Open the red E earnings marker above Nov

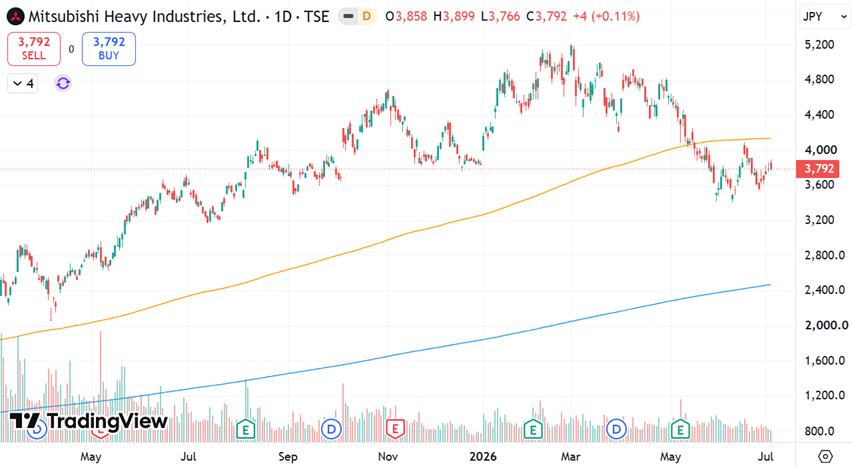point(395,429)
